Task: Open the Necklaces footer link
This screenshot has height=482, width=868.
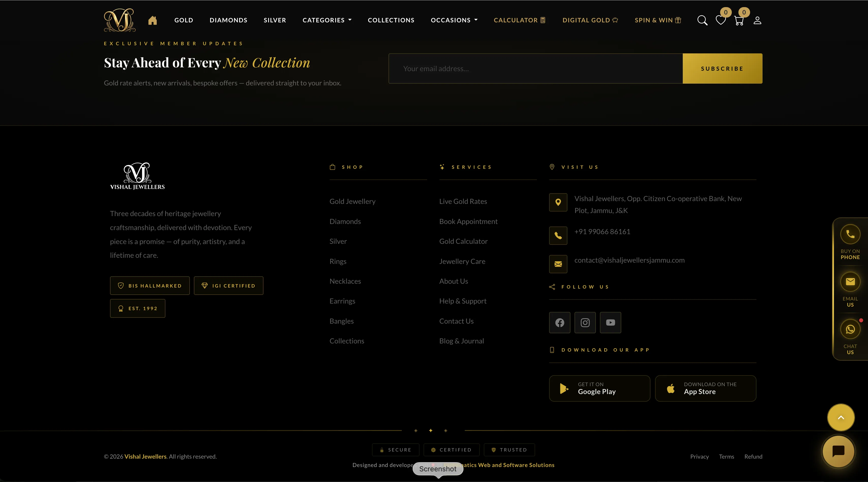Action: tap(345, 281)
